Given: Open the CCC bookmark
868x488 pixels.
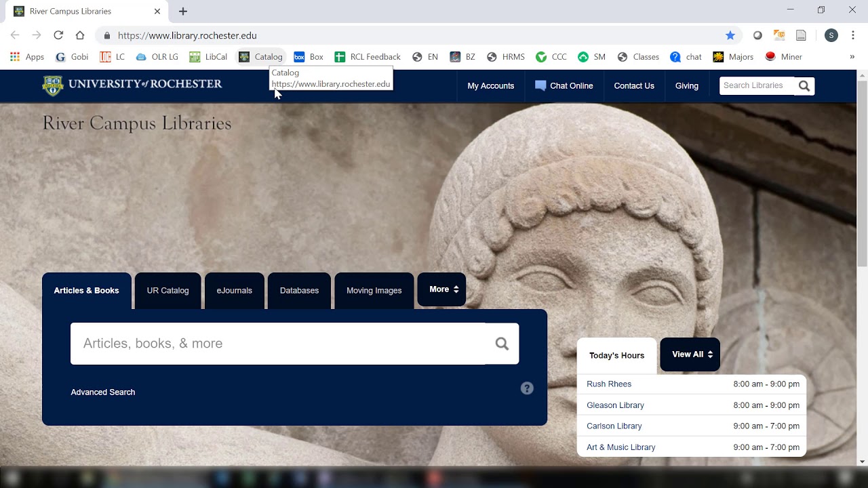Looking at the screenshot, I should pyautogui.click(x=551, y=57).
